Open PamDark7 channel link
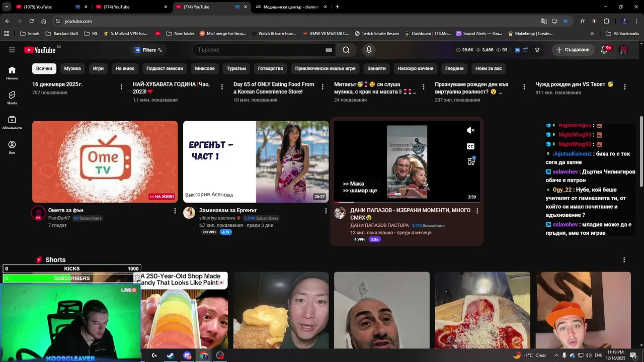The height and width of the screenshot is (362, 644). click(x=59, y=218)
